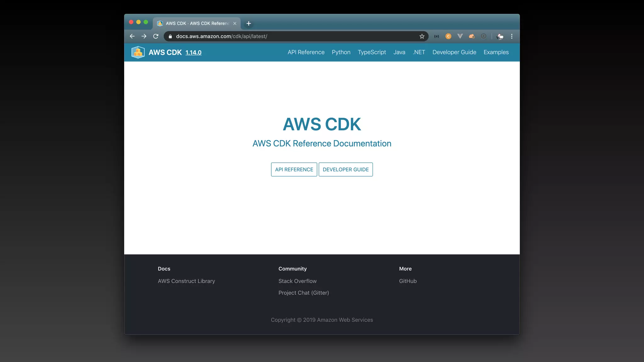Close the AWS CDK Reference tab
This screenshot has height=362, width=644.
(x=235, y=24)
